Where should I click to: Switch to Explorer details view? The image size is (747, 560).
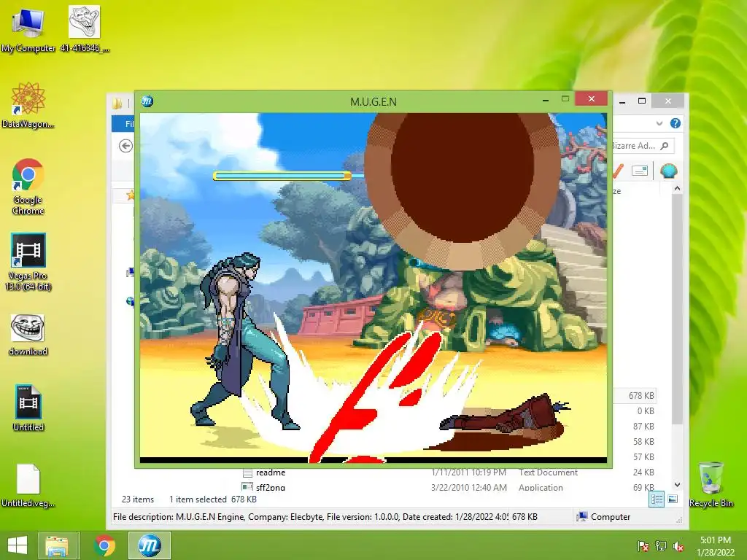pos(657,499)
